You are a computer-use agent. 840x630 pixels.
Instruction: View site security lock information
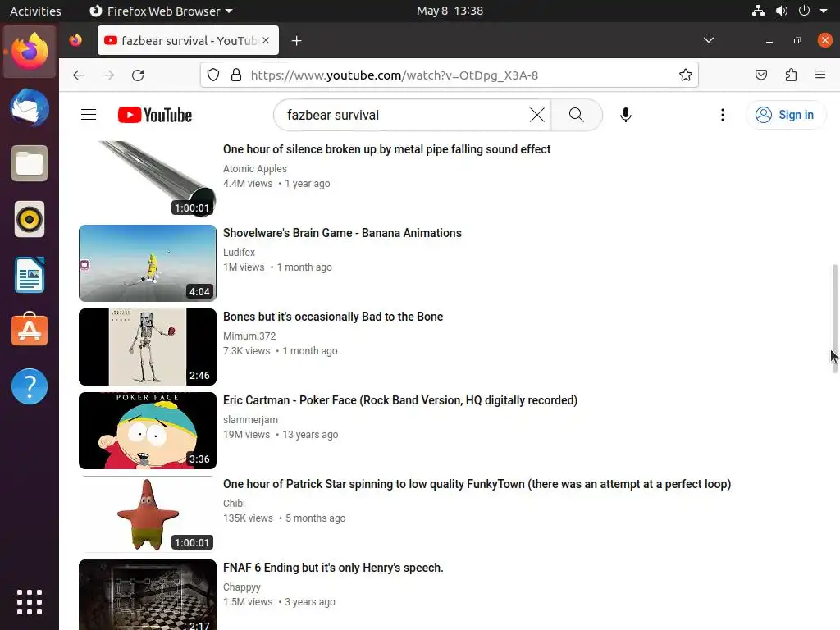[x=235, y=75]
